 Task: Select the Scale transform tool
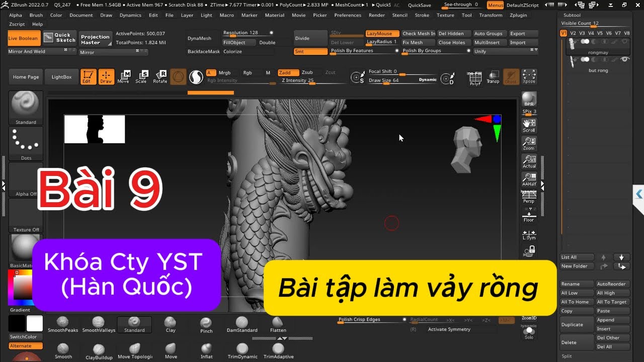[141, 76]
